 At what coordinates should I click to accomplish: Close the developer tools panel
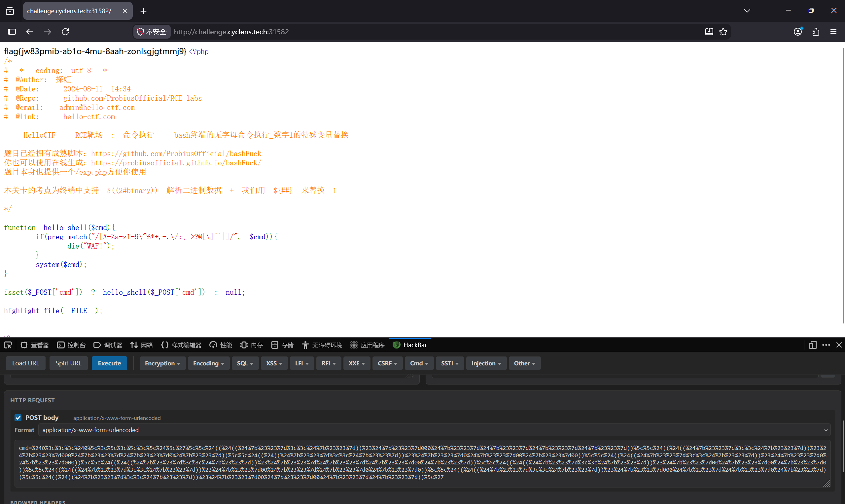pos(839,345)
